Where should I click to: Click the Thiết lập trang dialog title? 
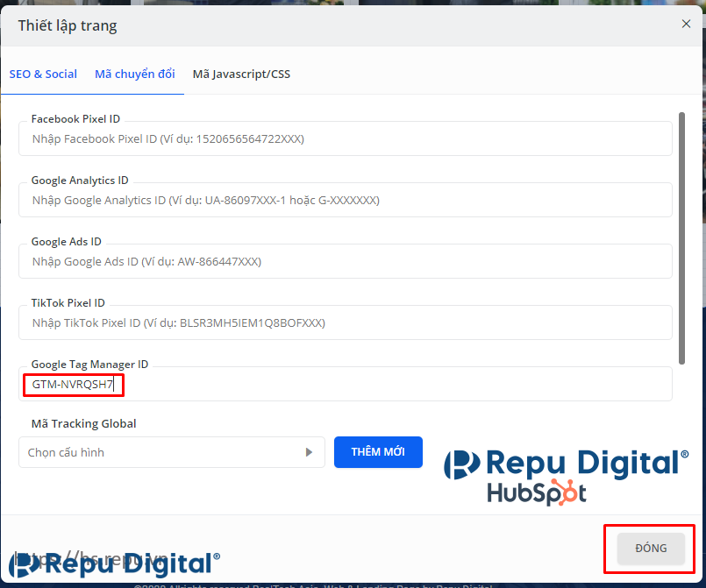tap(68, 25)
